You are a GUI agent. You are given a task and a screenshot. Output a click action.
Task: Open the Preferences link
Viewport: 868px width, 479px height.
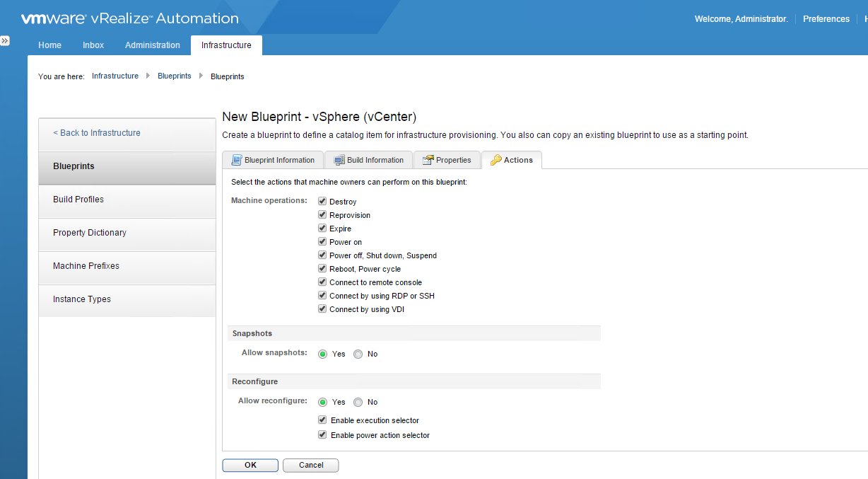[826, 19]
